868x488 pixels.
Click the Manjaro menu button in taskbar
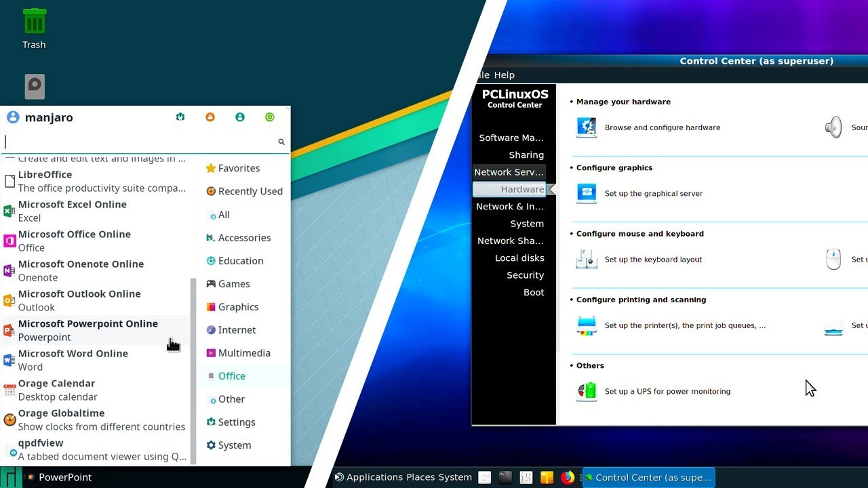click(x=11, y=477)
